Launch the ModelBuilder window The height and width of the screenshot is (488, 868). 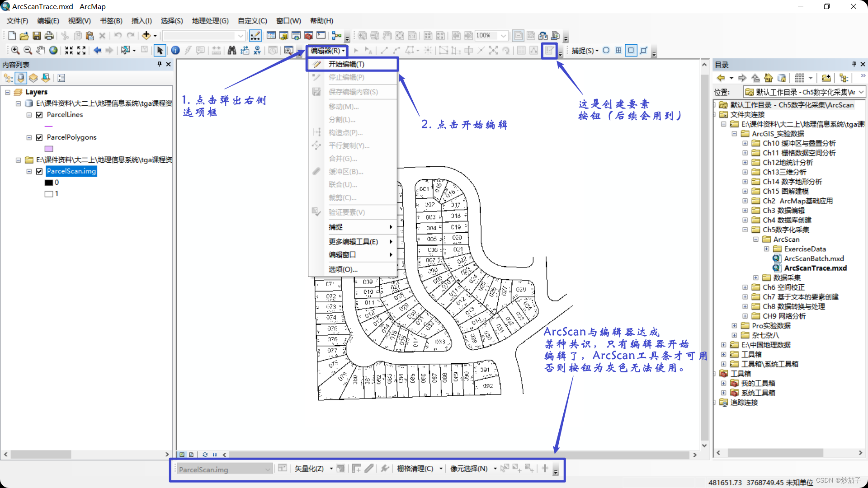(337, 36)
